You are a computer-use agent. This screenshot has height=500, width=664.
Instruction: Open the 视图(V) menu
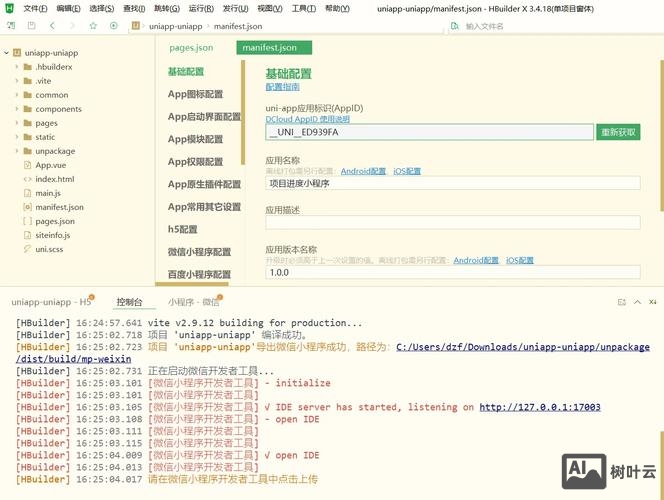[270, 8]
